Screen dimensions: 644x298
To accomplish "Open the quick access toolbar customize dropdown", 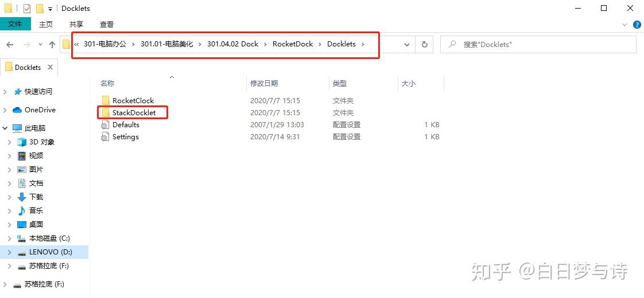I will pyautogui.click(x=50, y=9).
